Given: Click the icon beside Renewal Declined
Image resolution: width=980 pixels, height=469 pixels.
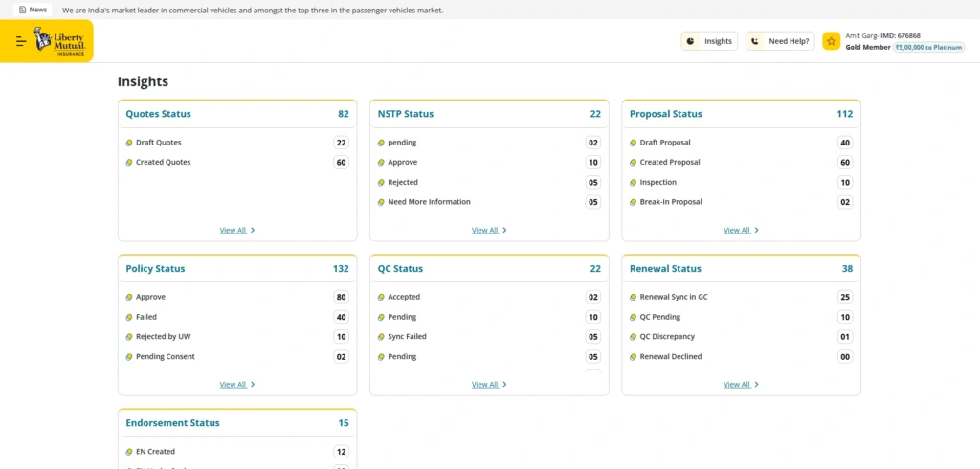Looking at the screenshot, I should coord(633,357).
